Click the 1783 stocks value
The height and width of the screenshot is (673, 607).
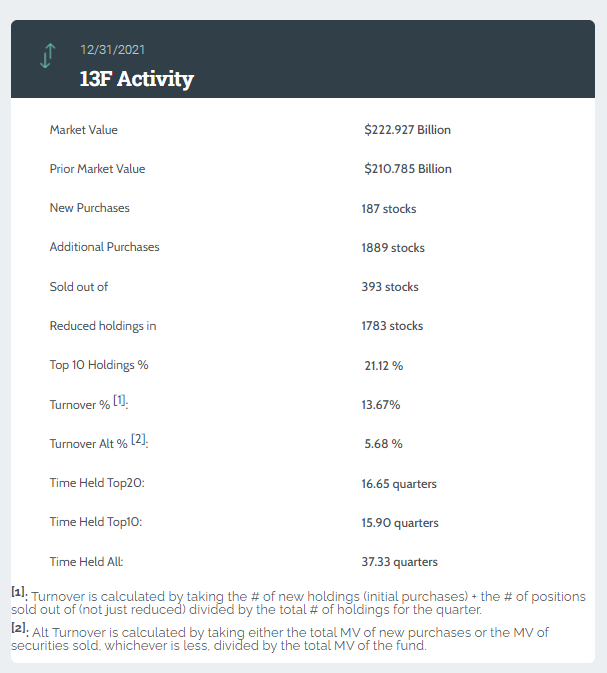392,326
